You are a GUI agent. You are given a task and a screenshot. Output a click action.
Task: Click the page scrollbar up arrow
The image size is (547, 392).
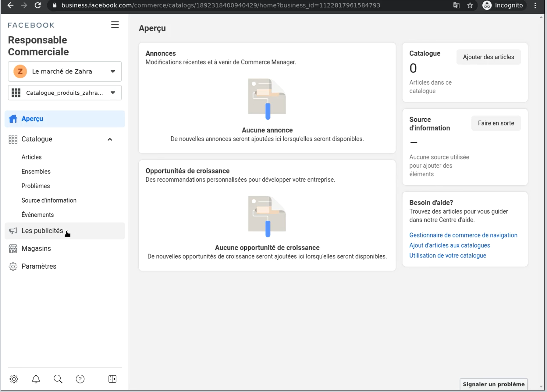point(541,17)
